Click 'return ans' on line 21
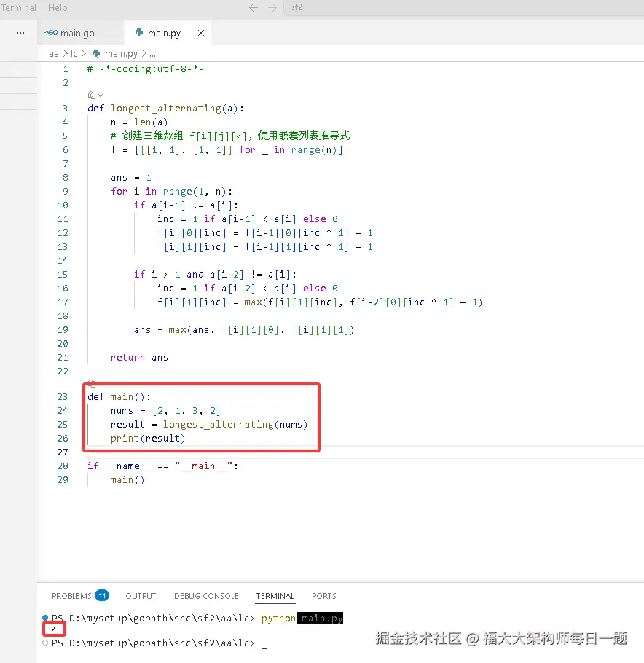 click(x=139, y=358)
